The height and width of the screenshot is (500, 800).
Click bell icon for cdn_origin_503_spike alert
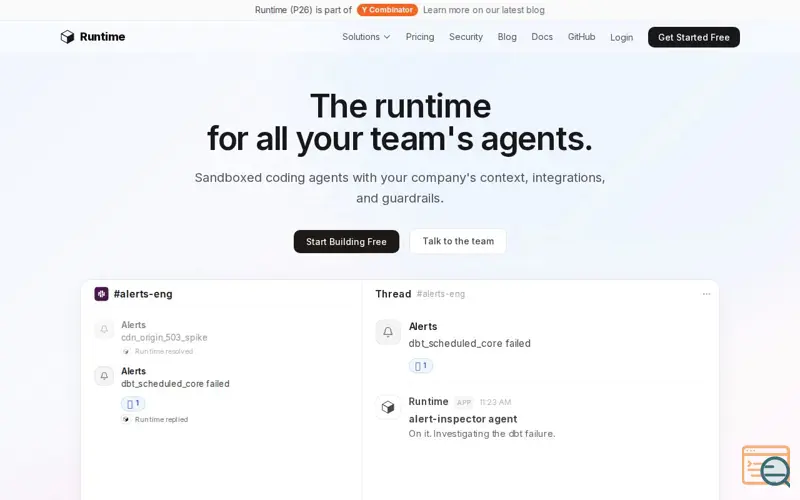104,330
